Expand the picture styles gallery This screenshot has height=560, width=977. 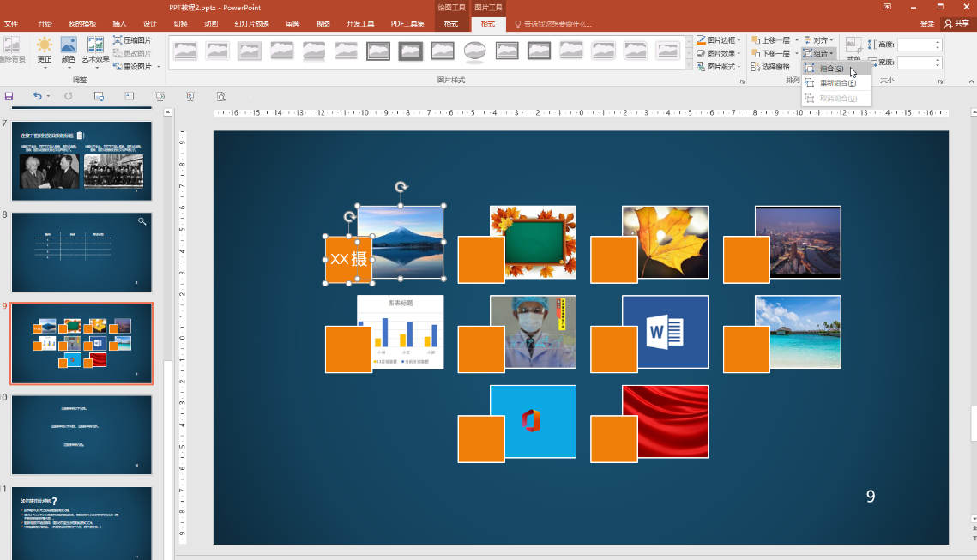[x=689, y=65]
